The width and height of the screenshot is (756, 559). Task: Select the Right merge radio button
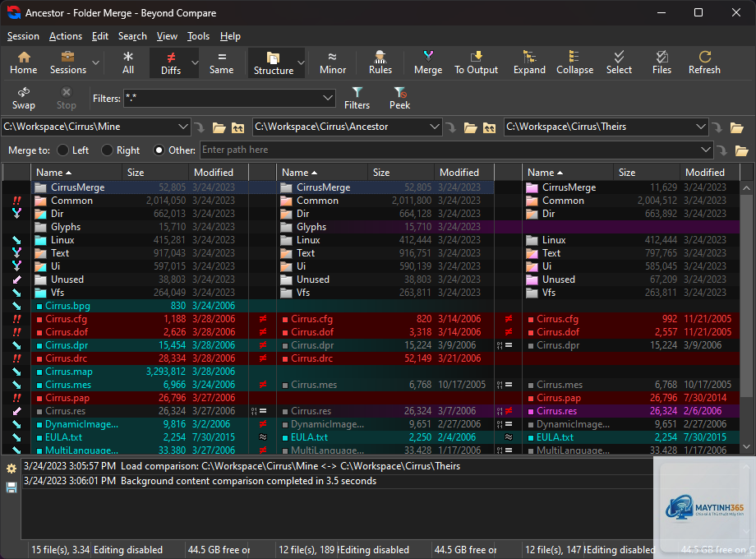pyautogui.click(x=107, y=150)
